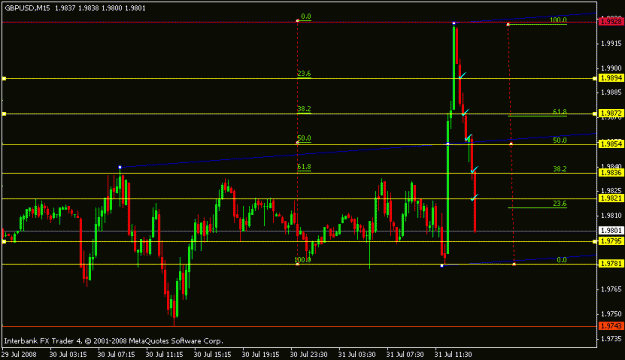The width and height of the screenshot is (625, 360).
Task: Click the right Fibonacci 0.0 label at bottom
Action: click(x=561, y=260)
